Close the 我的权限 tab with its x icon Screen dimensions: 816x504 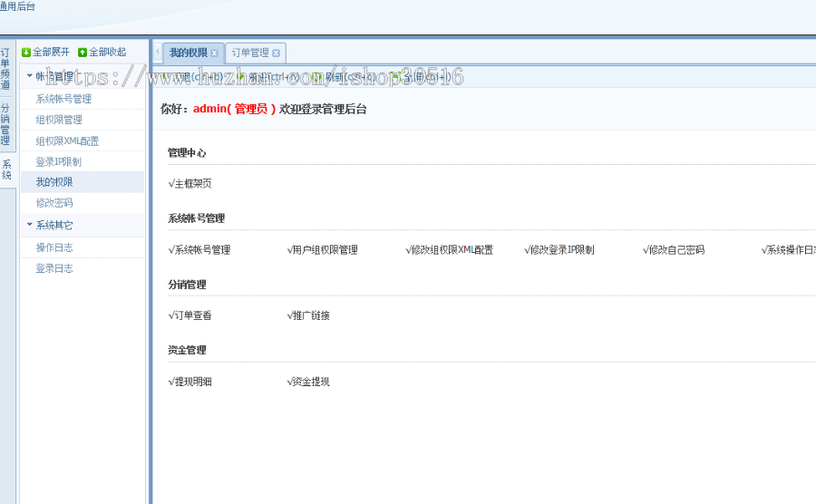(x=214, y=53)
